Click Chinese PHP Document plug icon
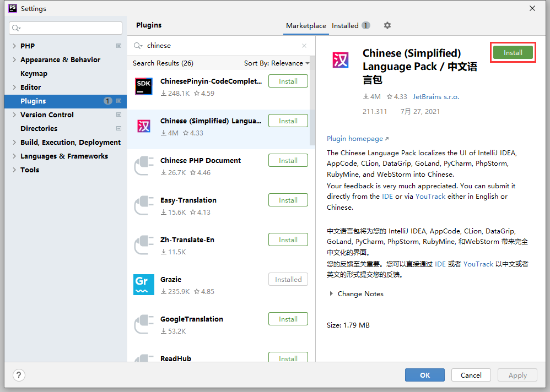 point(144,166)
